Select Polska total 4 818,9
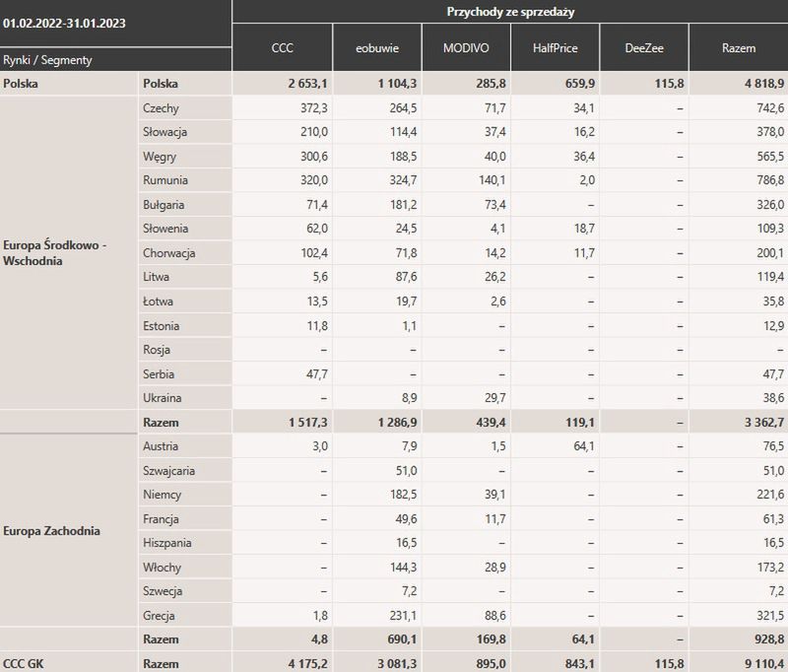Screen dimensions: 788x672 click(x=764, y=84)
